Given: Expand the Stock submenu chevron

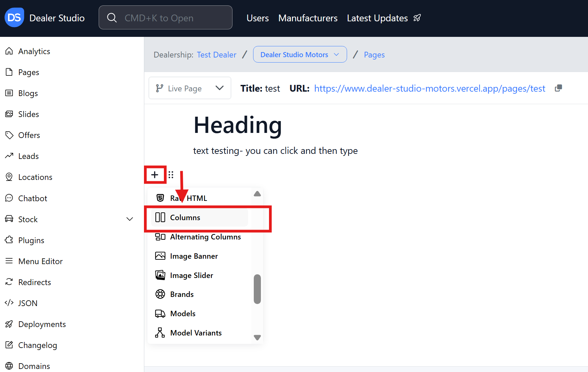Looking at the screenshot, I should click(x=129, y=219).
